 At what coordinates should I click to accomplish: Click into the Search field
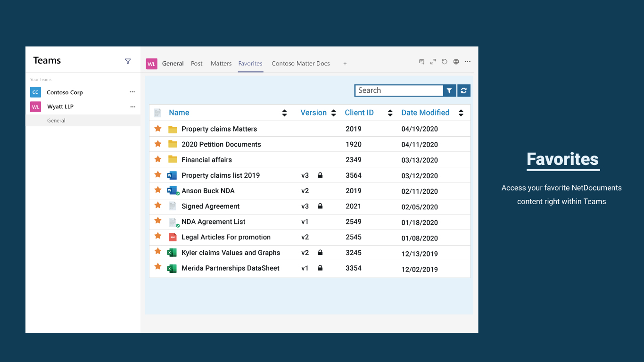coord(399,90)
